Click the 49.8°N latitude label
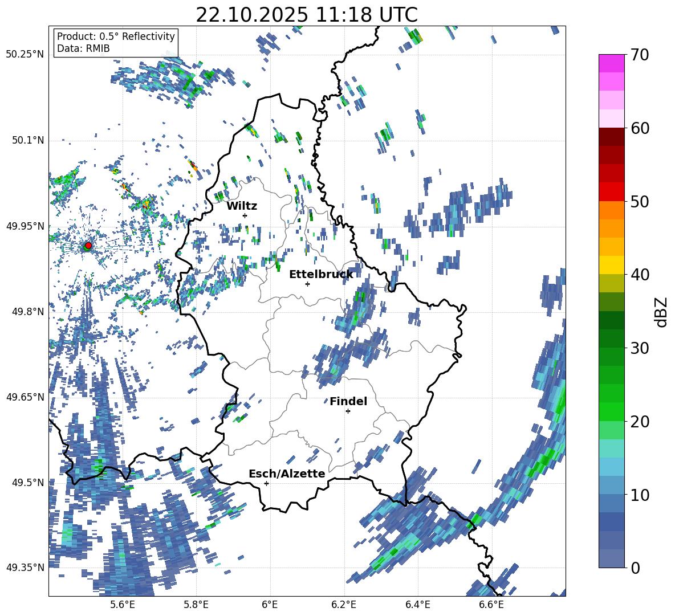 coord(28,311)
